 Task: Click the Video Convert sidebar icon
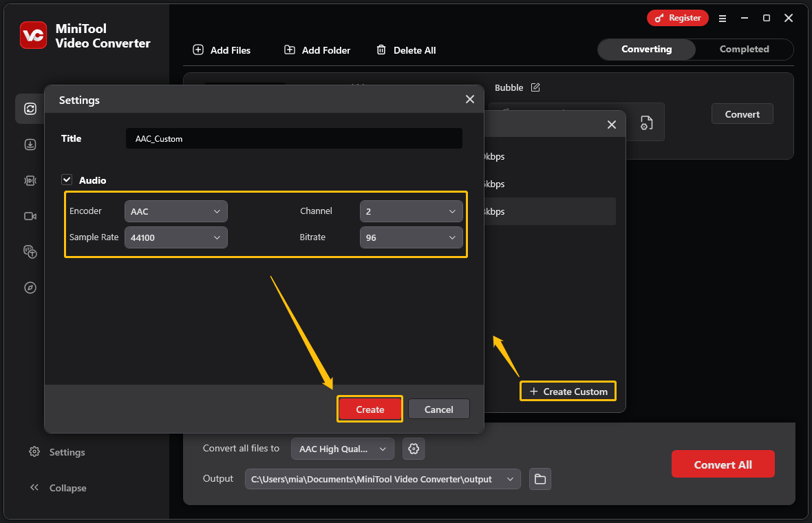(x=30, y=109)
